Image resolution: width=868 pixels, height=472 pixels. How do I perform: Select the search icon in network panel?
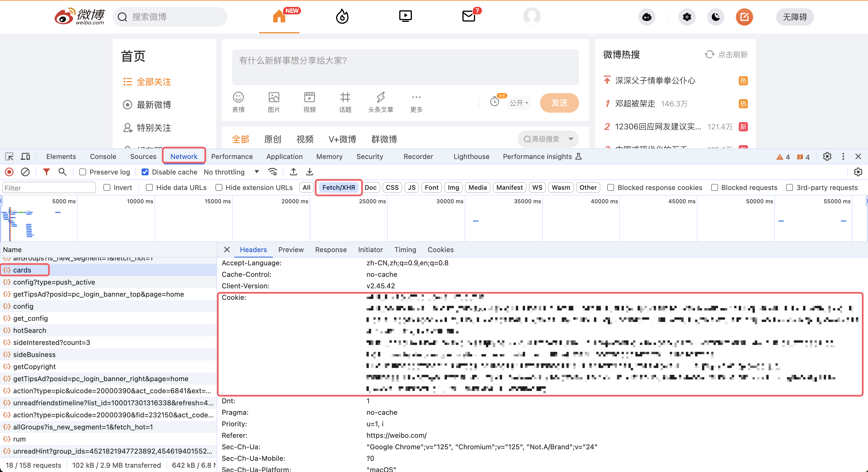point(63,172)
